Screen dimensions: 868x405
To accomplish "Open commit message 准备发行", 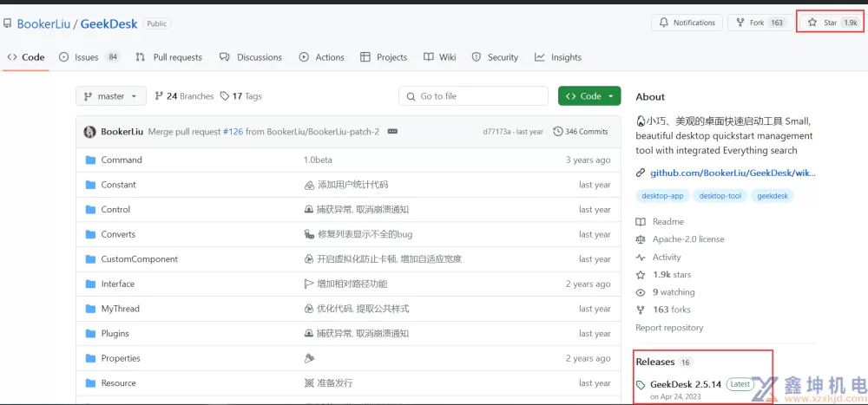I will [x=328, y=382].
